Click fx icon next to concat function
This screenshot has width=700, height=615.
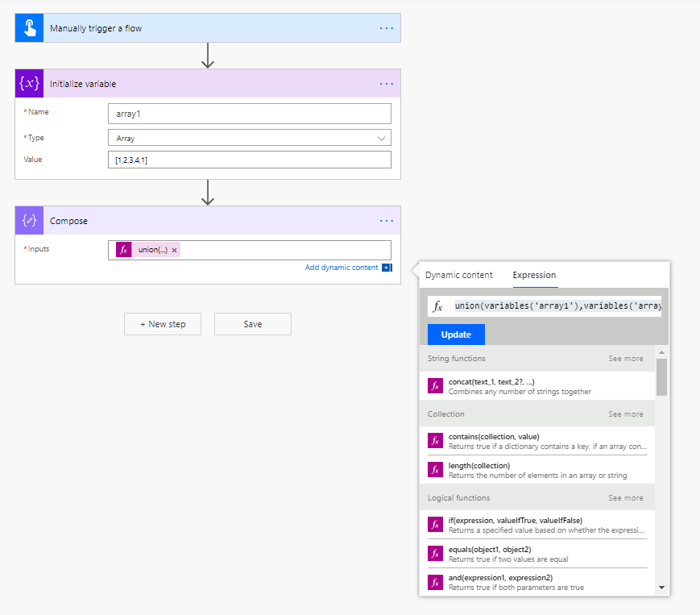[x=435, y=385]
